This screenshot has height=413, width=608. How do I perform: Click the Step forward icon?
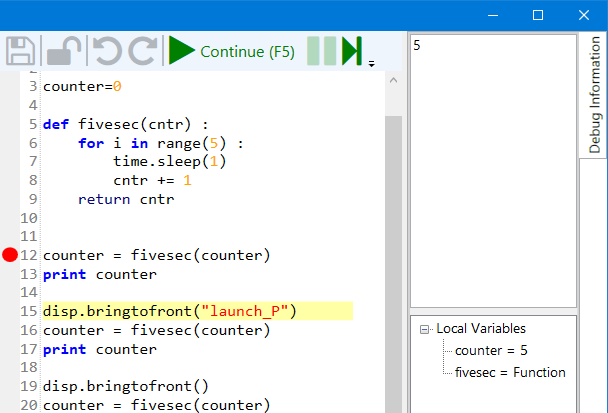351,52
